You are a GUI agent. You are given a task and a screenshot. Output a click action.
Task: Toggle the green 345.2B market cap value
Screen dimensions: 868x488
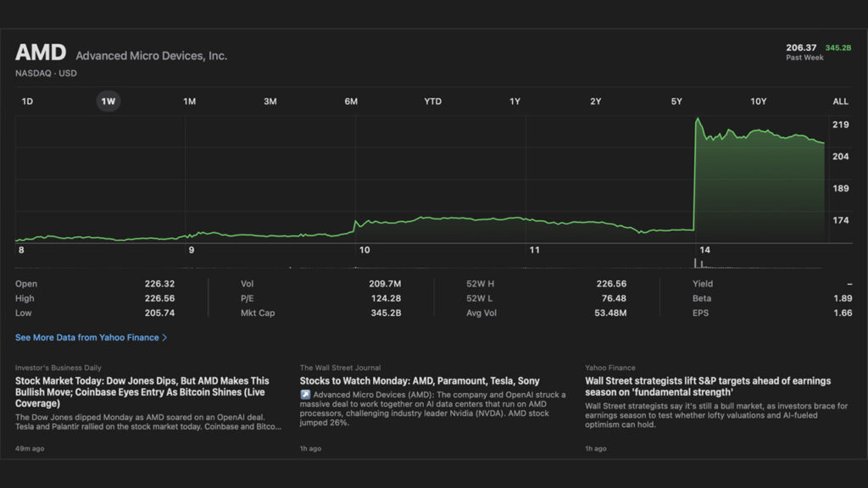pos(838,48)
